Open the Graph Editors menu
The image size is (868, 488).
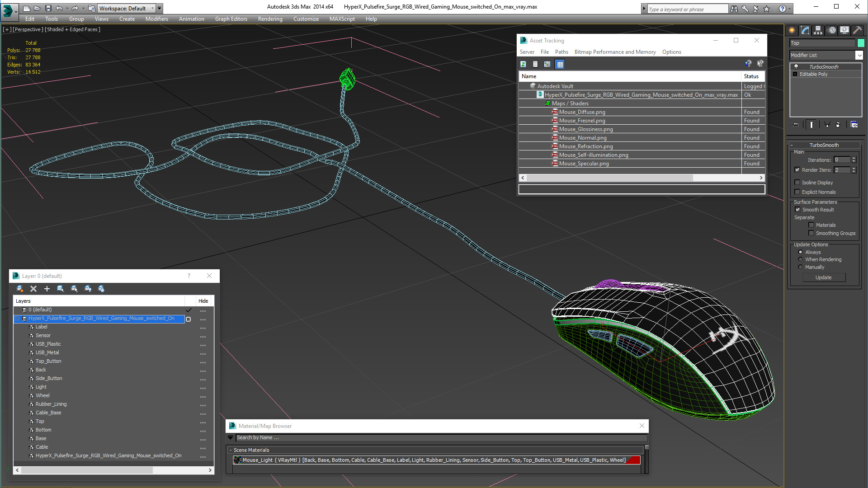[231, 19]
